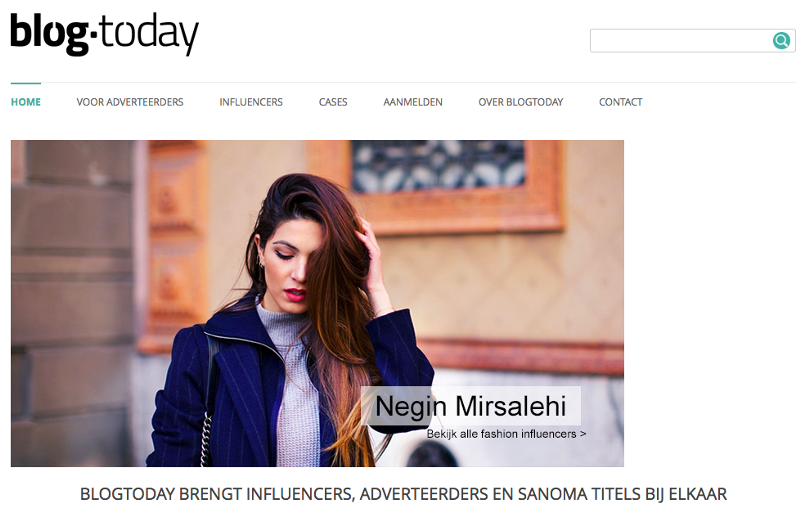The image size is (800, 511).
Task: Go to the Influencers section
Action: coord(251,102)
